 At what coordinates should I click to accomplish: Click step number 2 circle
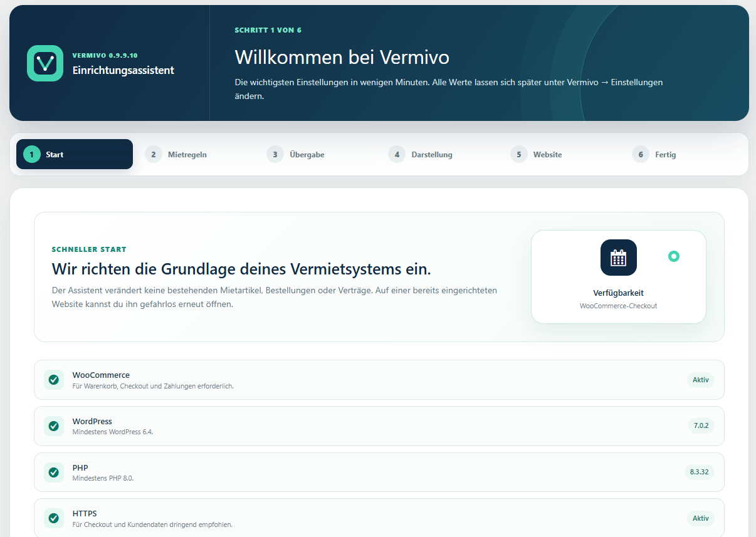(154, 154)
